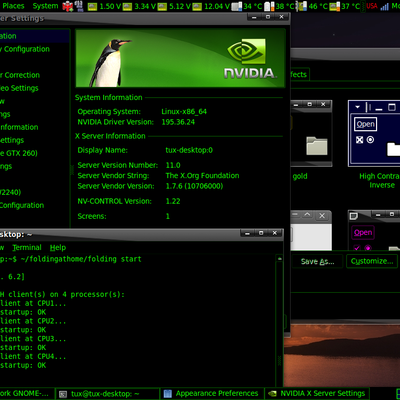Select the light gray theme preview thumbnail
Screen dimensions: 400x400
[311, 231]
